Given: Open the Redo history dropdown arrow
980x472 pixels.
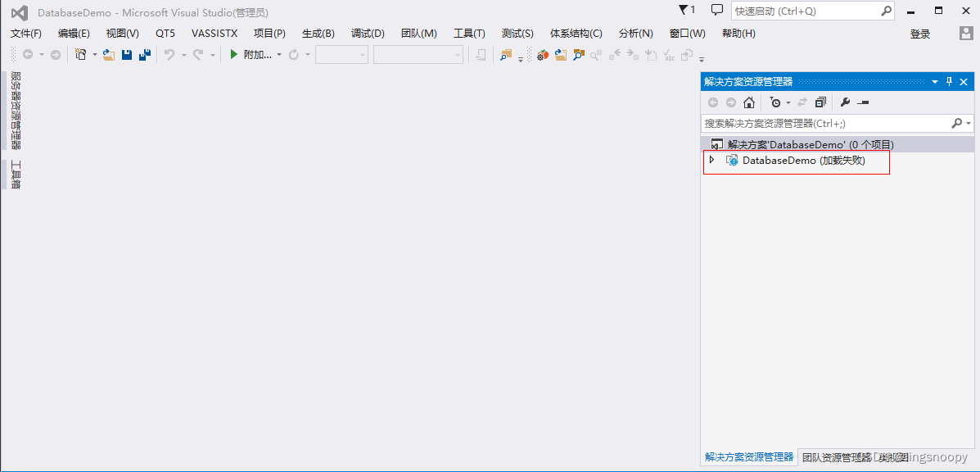Looking at the screenshot, I should pos(213,55).
